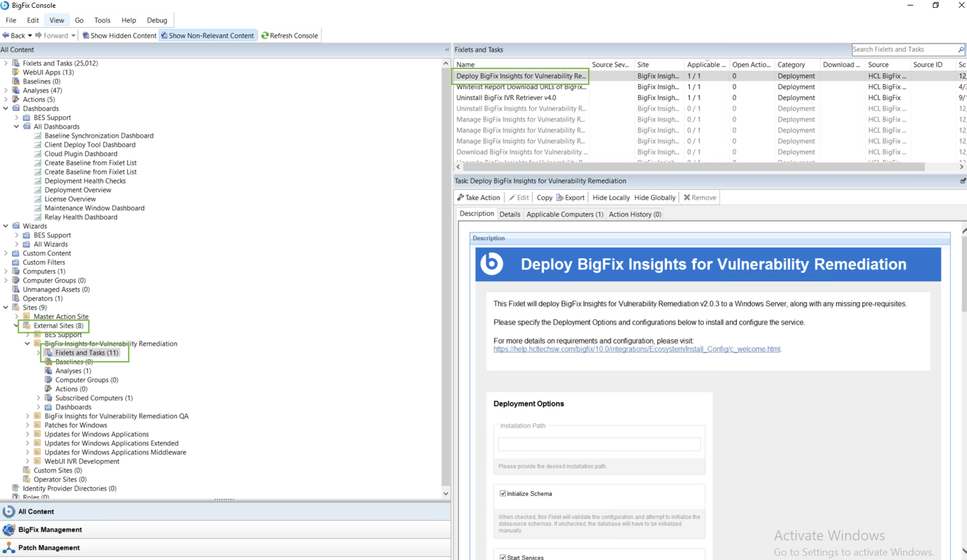Open the help.hcltechsw.com documentation link
Image resolution: width=967 pixels, height=560 pixels.
636,349
